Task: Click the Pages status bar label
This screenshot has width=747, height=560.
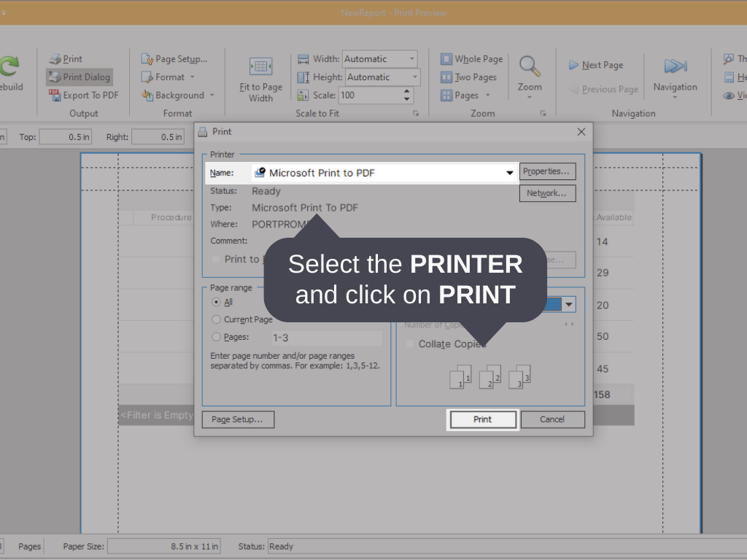Action: (x=29, y=547)
